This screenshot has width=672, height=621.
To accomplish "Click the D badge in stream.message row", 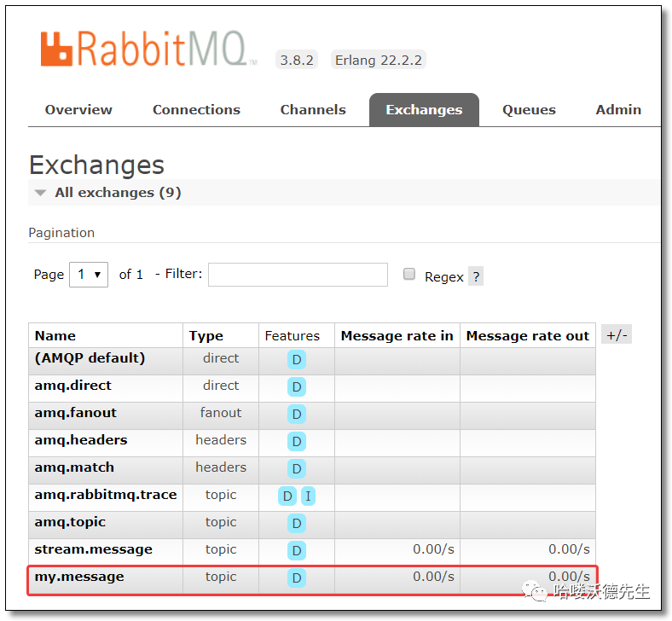I will coord(297,551).
